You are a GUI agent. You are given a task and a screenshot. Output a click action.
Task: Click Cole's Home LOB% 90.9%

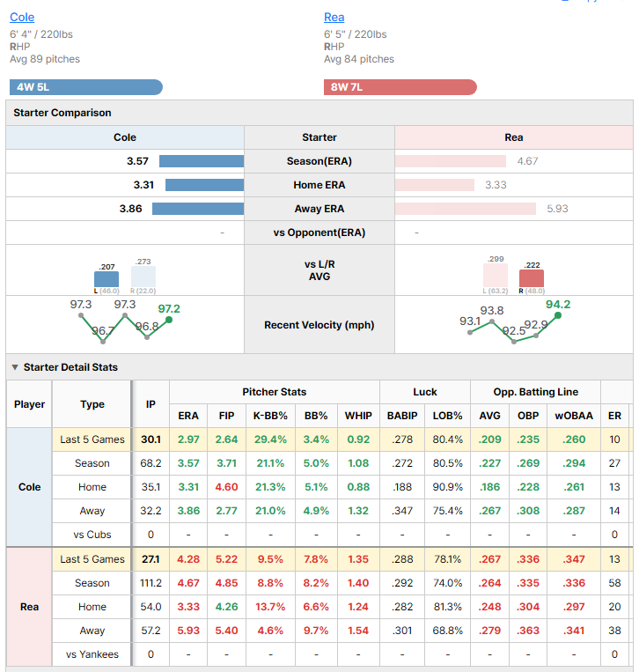[x=447, y=487]
